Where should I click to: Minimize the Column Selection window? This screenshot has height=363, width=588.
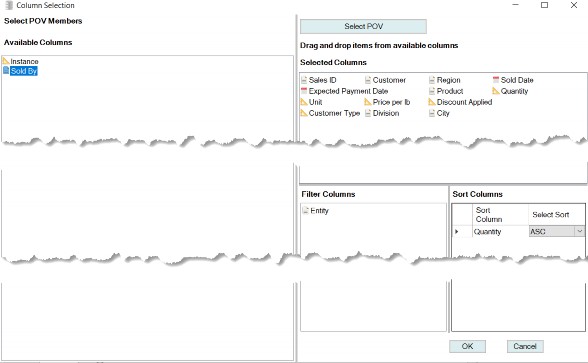(516, 5)
